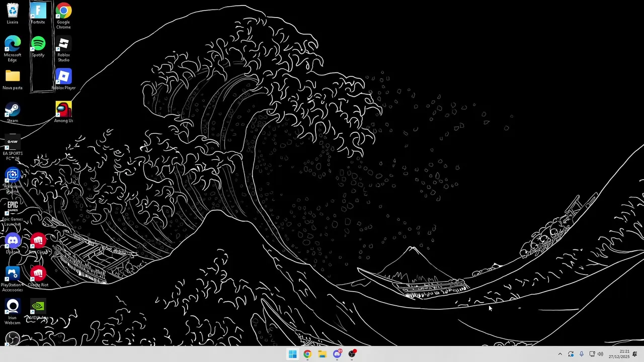Screen dimensions: 644x362
Task: Click the sync update tray icon
Action: coord(571,354)
